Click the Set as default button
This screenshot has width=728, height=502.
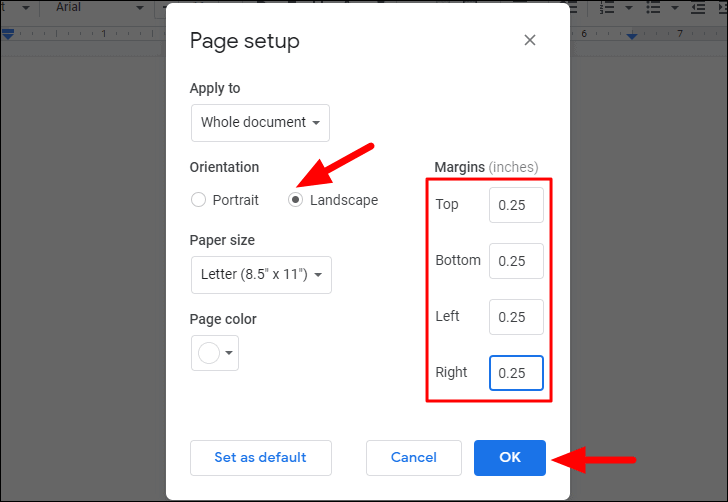click(x=261, y=458)
